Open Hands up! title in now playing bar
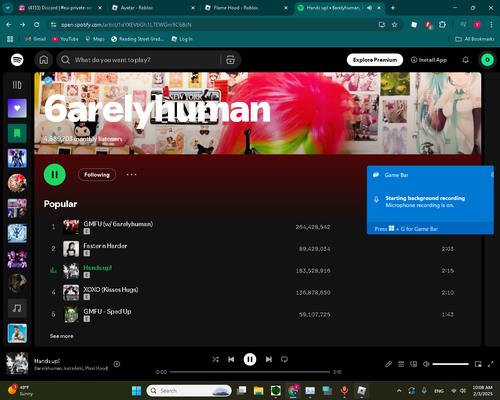This screenshot has height=400, width=500. coord(47,361)
